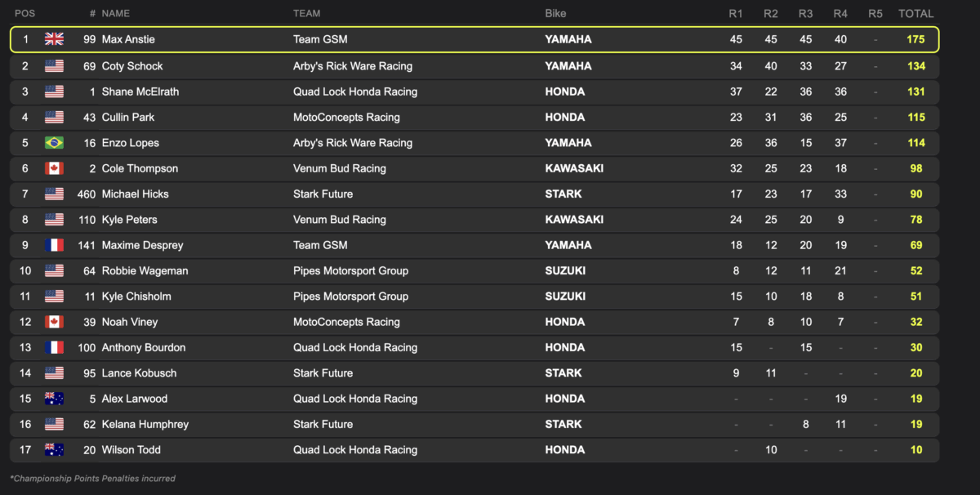
Task: Click the French flag next to Maxime Desprey
Action: click(54, 245)
